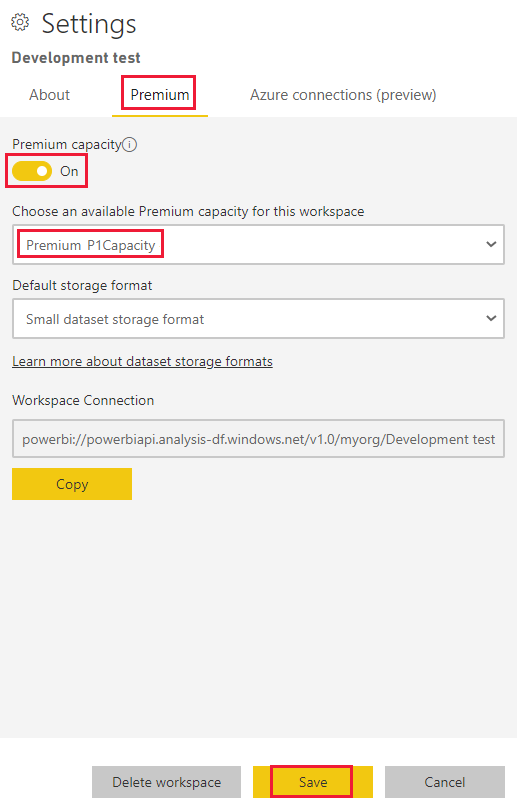
Task: Expand the Default storage format chevron
Action: click(x=491, y=319)
